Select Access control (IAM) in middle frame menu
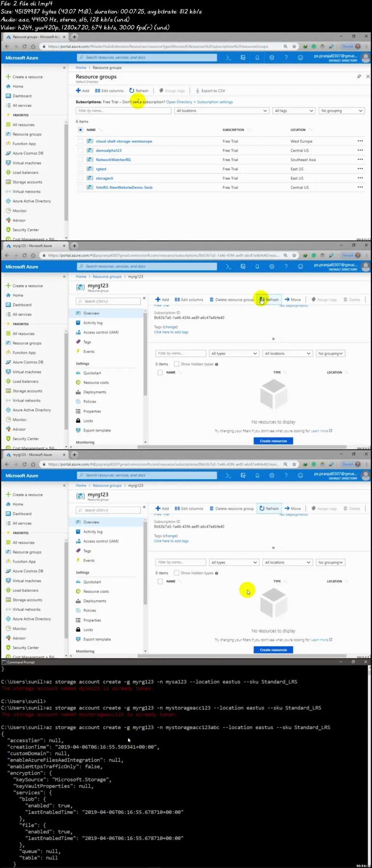Image resolution: width=372 pixels, height=868 pixels. click(x=101, y=332)
